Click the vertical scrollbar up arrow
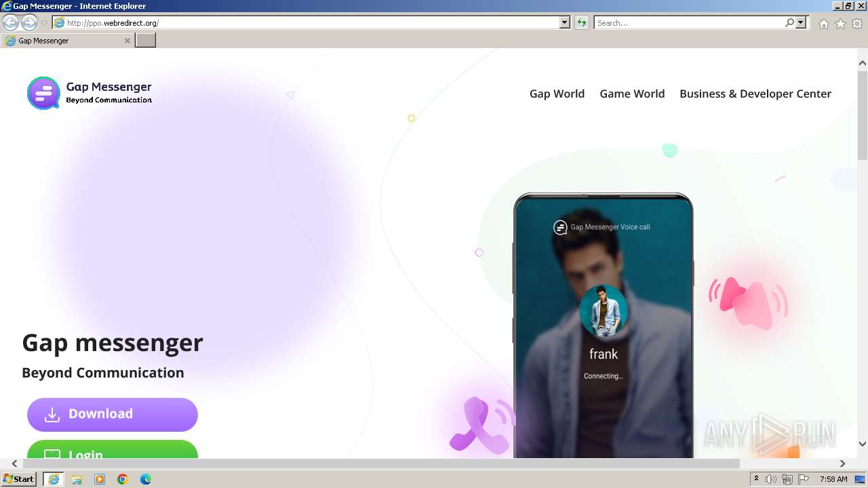868x488 pixels. coord(862,63)
